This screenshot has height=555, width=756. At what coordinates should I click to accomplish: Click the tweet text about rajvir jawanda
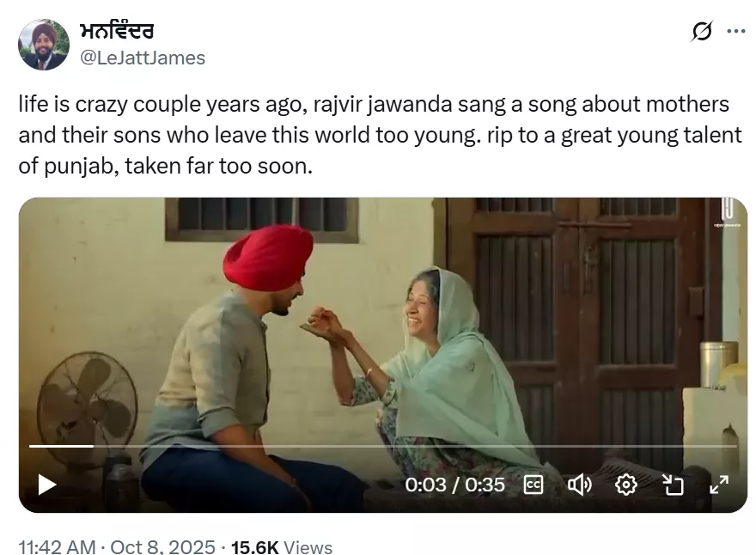380,135
